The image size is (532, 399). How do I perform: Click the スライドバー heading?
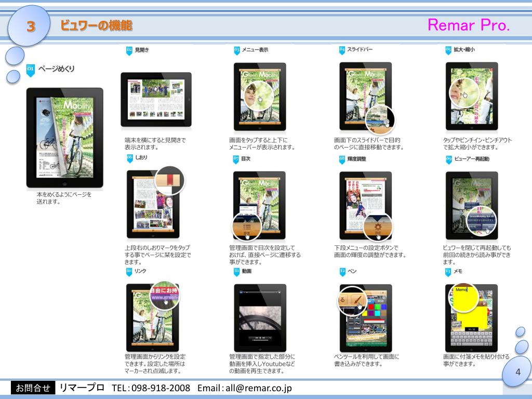pos(360,49)
